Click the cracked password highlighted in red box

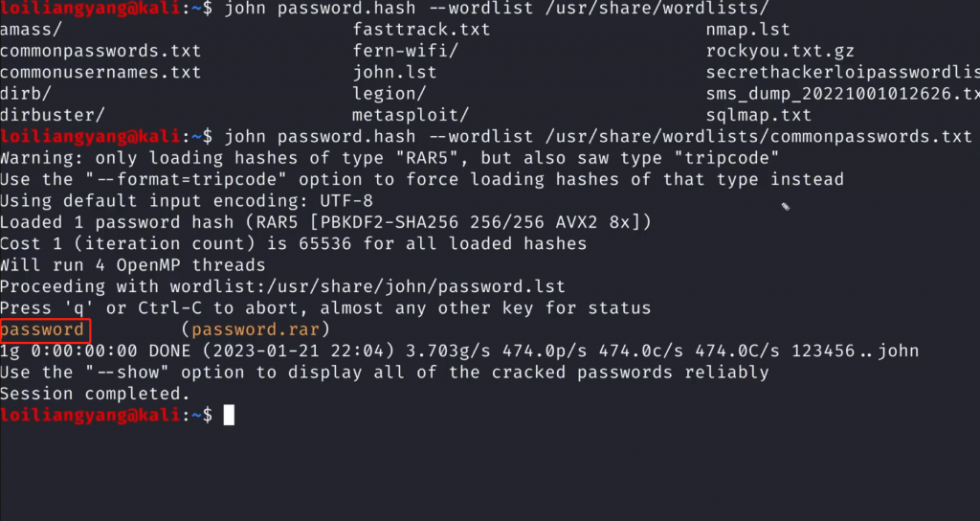point(43,330)
